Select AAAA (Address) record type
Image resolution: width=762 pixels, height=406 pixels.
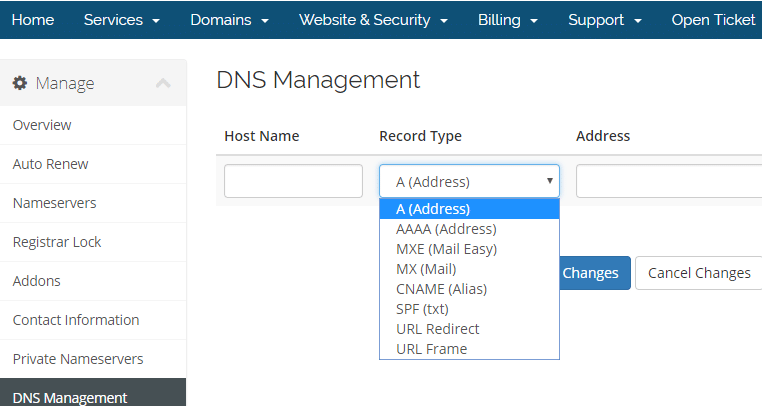pyautogui.click(x=445, y=229)
